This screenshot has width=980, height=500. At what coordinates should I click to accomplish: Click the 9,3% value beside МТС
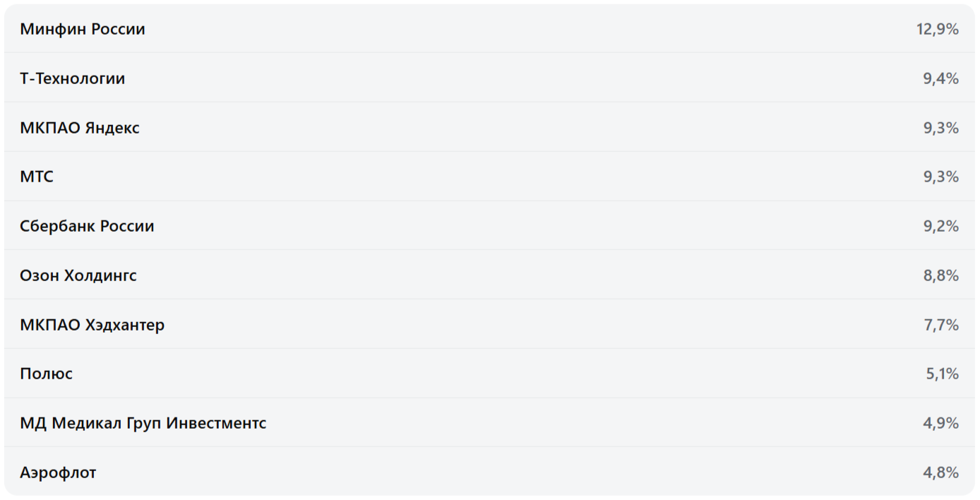(x=940, y=177)
